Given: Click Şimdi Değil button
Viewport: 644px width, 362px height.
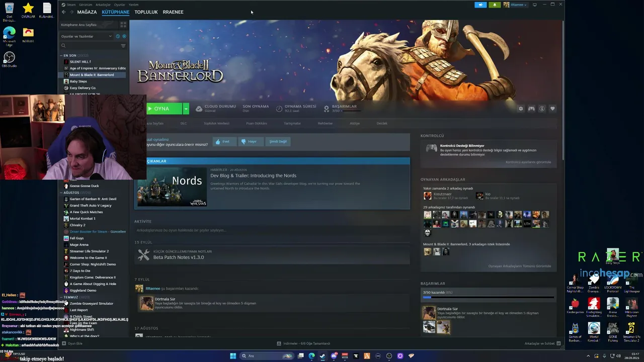Looking at the screenshot, I should click(278, 141).
